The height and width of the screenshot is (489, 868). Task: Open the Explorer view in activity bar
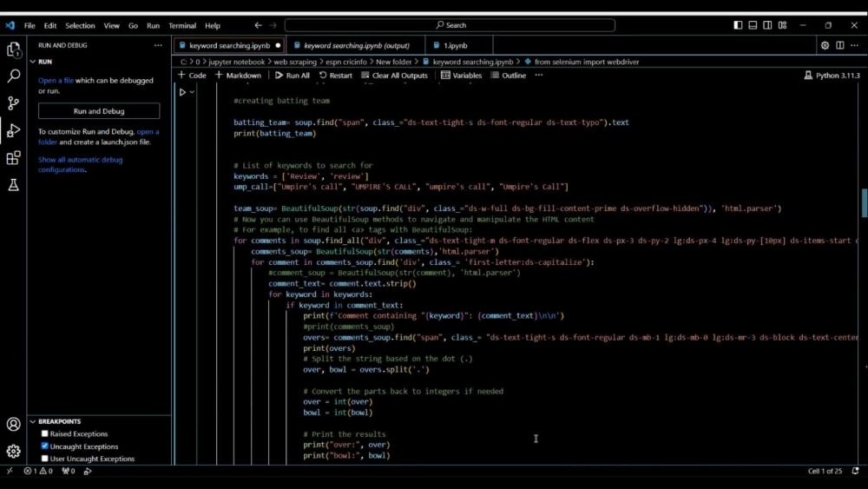(13, 50)
